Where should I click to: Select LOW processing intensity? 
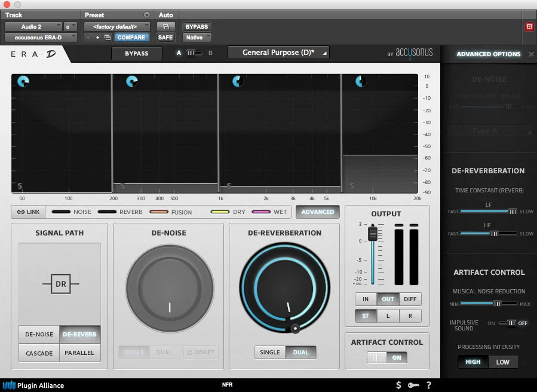coord(503,362)
